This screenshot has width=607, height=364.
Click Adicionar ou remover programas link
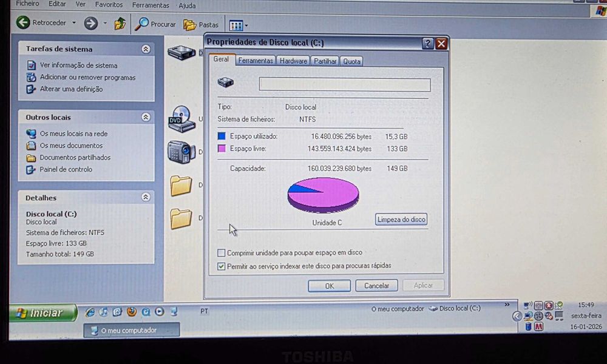coord(88,78)
